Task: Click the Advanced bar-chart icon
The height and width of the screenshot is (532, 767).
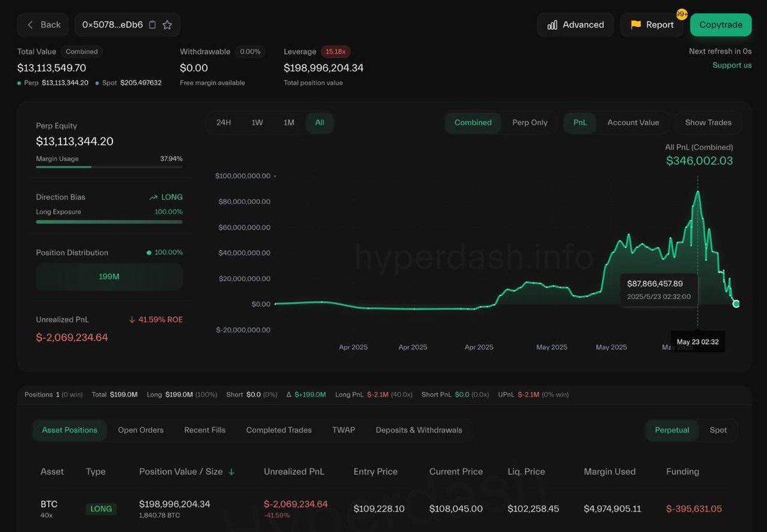Action: point(554,24)
